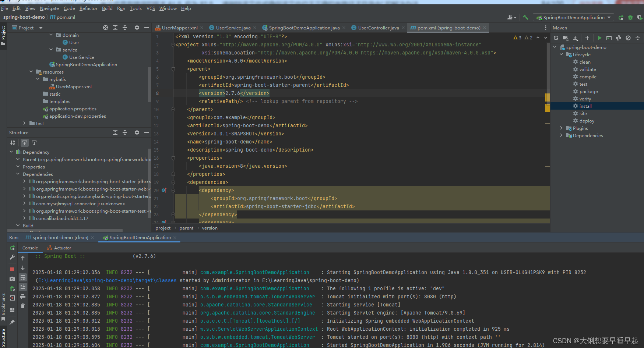Open the Actuator tab in Run panel
This screenshot has width=644, height=348.
tap(59, 248)
